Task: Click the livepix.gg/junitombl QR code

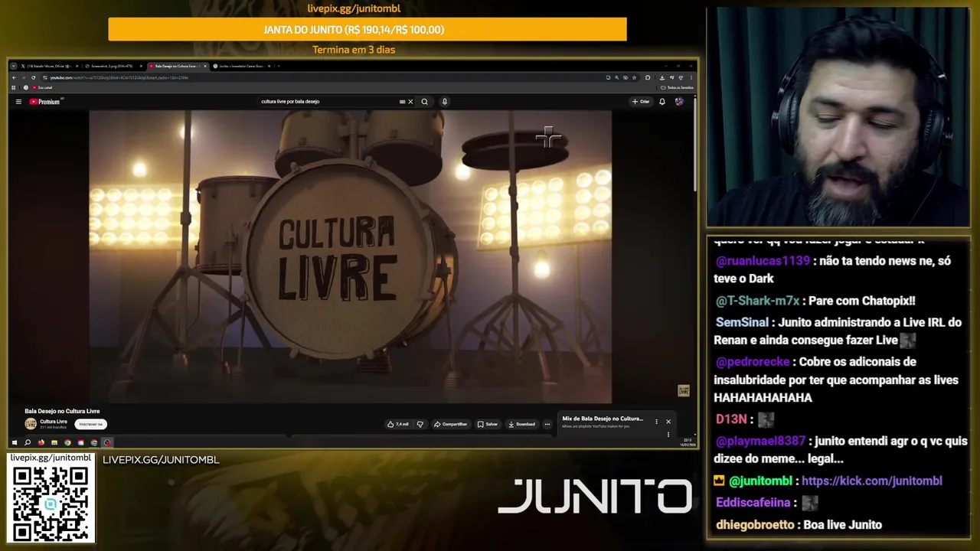Action: pos(51,503)
